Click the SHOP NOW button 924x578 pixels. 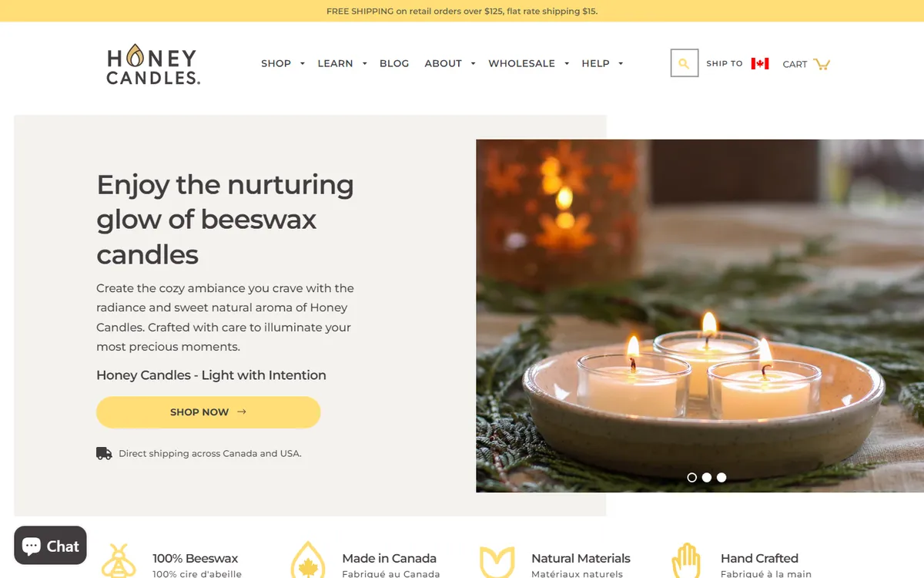[208, 412]
